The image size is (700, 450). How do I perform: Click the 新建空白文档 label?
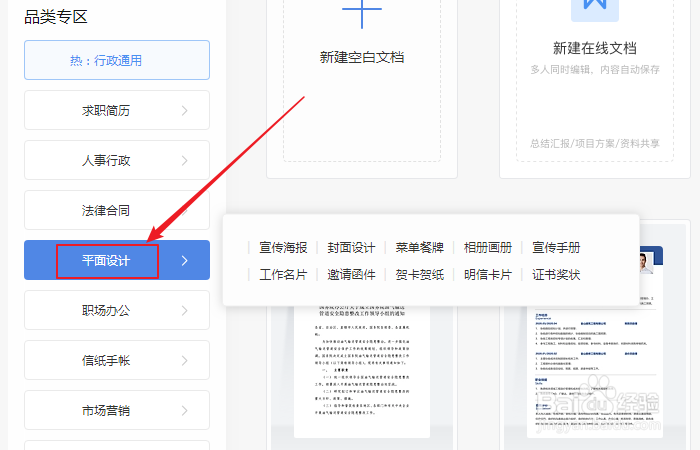[x=362, y=57]
